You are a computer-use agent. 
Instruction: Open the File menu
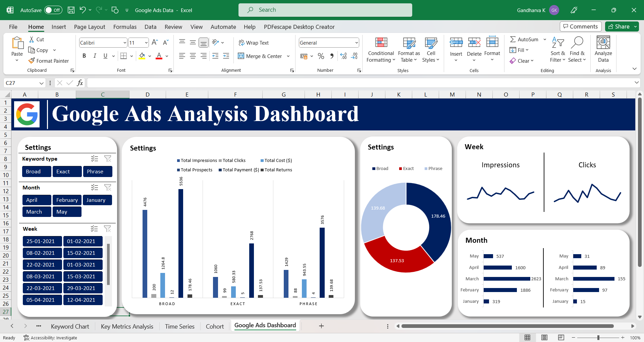click(x=13, y=27)
